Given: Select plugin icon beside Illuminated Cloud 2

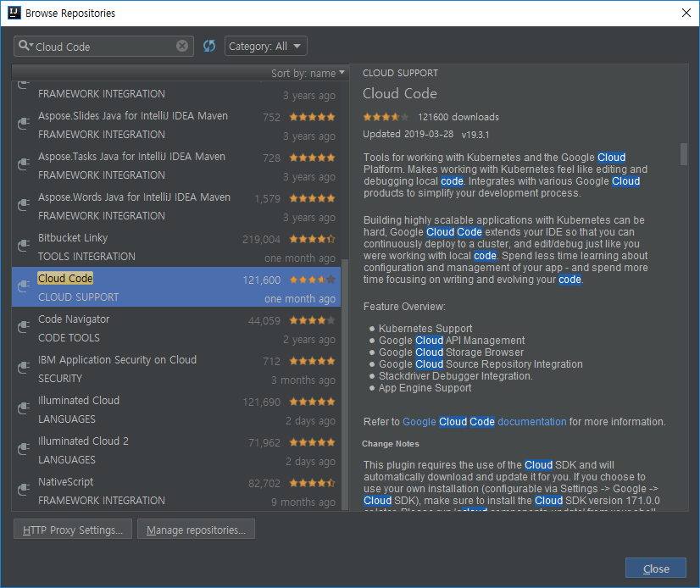Looking at the screenshot, I should [24, 448].
